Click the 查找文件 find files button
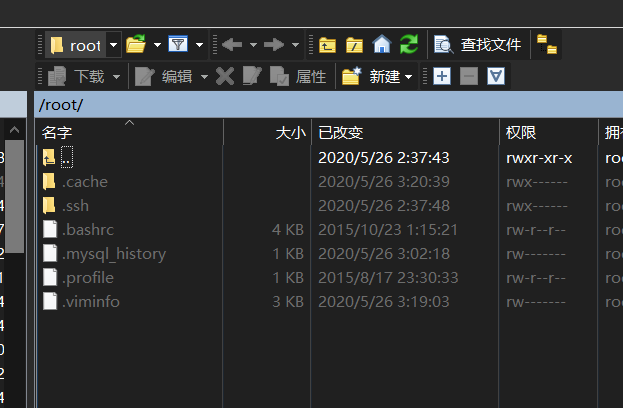 click(x=478, y=44)
